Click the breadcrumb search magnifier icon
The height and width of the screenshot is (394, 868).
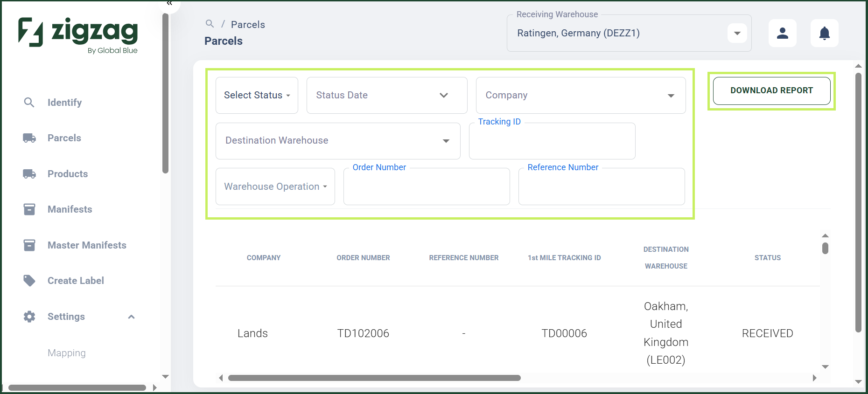click(210, 23)
